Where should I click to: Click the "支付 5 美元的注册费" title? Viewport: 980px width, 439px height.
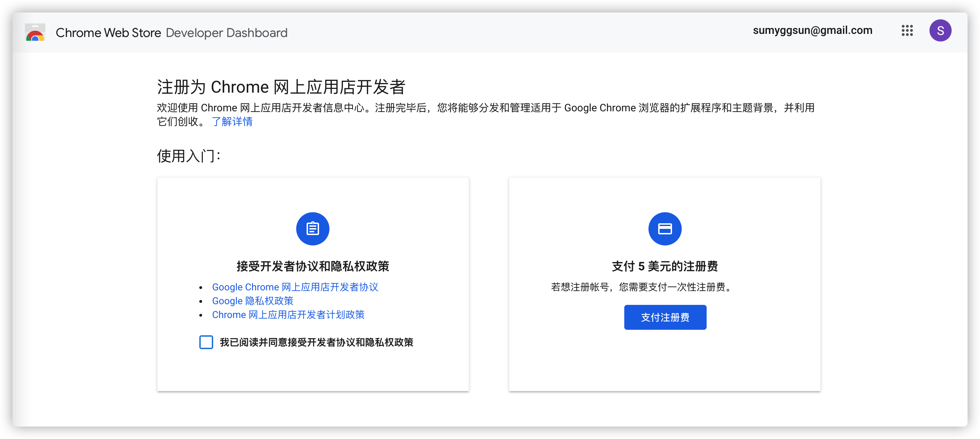pyautogui.click(x=665, y=267)
